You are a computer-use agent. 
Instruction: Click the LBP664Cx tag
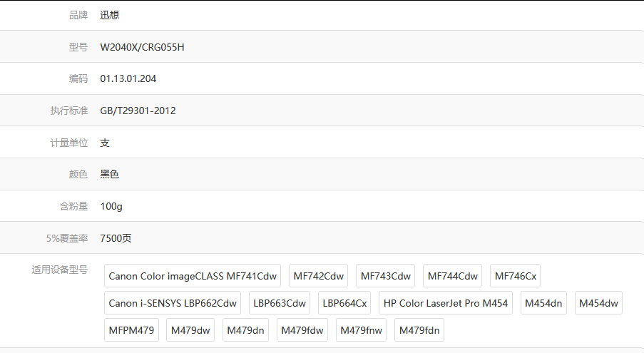tap(344, 303)
